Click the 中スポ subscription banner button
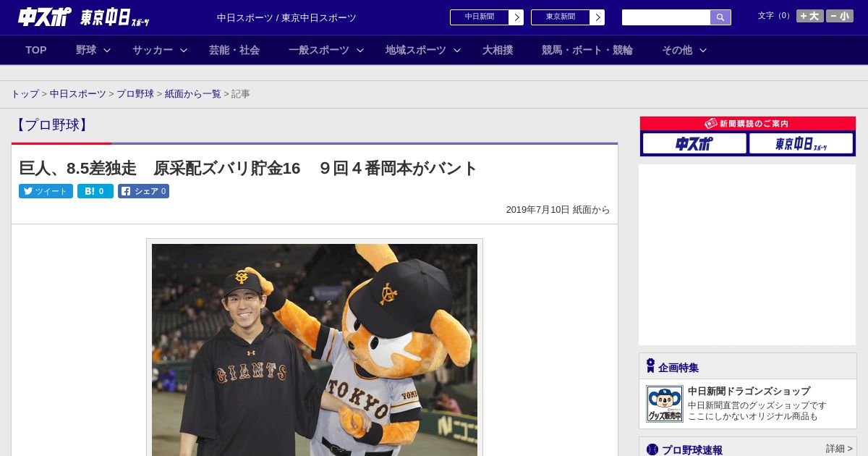The height and width of the screenshot is (456, 868). tap(694, 143)
